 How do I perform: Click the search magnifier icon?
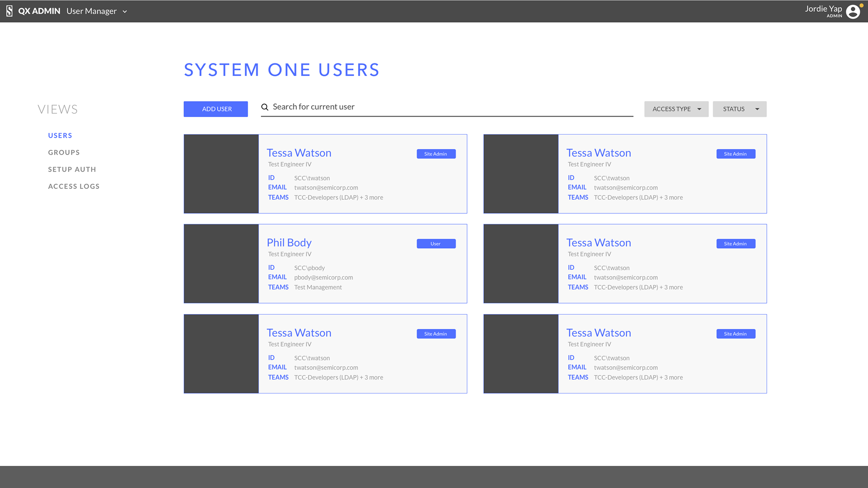click(x=265, y=107)
